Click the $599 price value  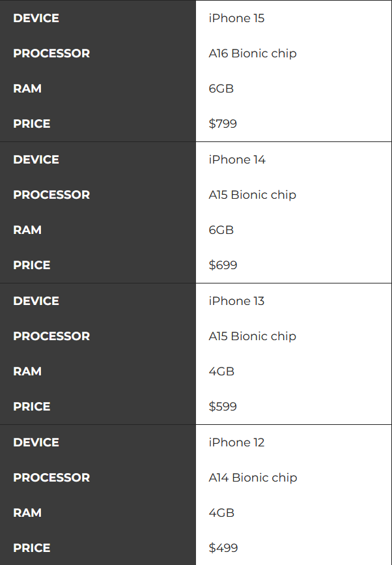click(x=223, y=407)
